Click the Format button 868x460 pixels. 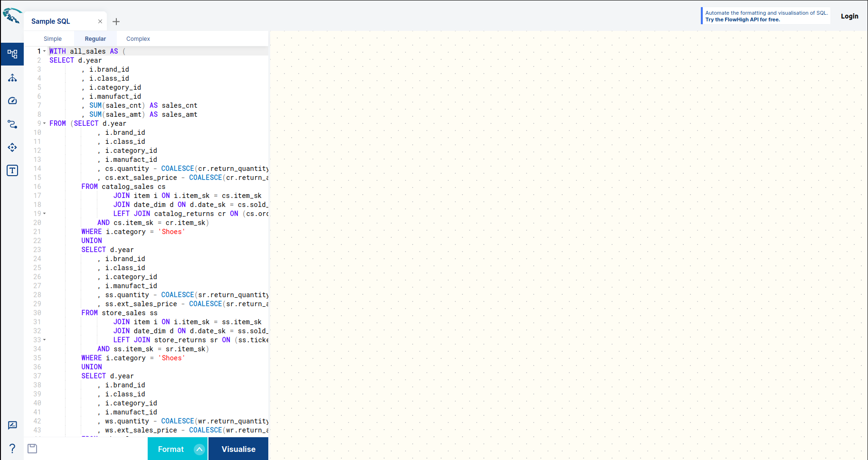point(171,449)
